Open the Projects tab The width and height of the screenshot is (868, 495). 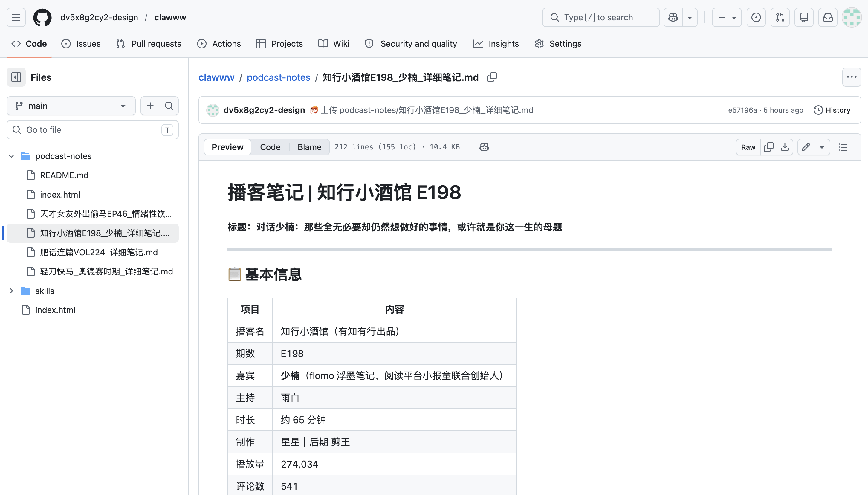point(279,44)
